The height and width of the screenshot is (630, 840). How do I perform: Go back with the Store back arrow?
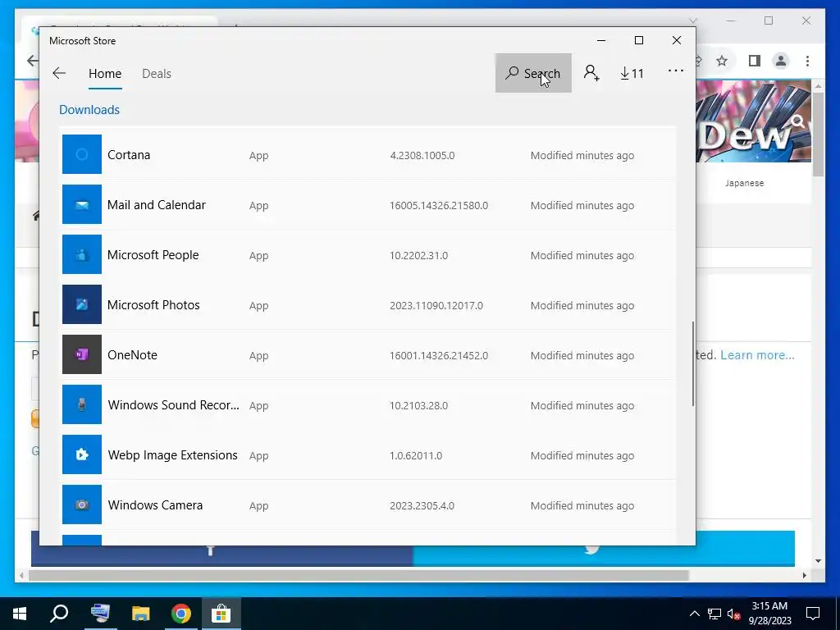59,73
